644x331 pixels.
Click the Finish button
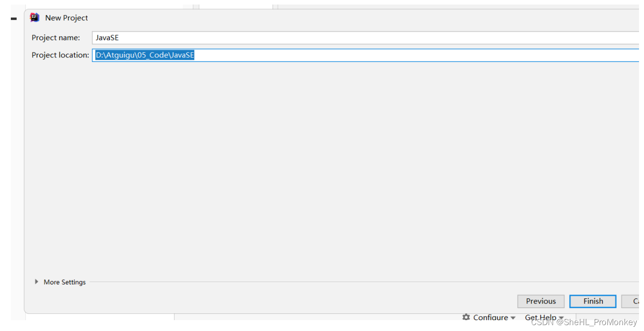tap(593, 301)
